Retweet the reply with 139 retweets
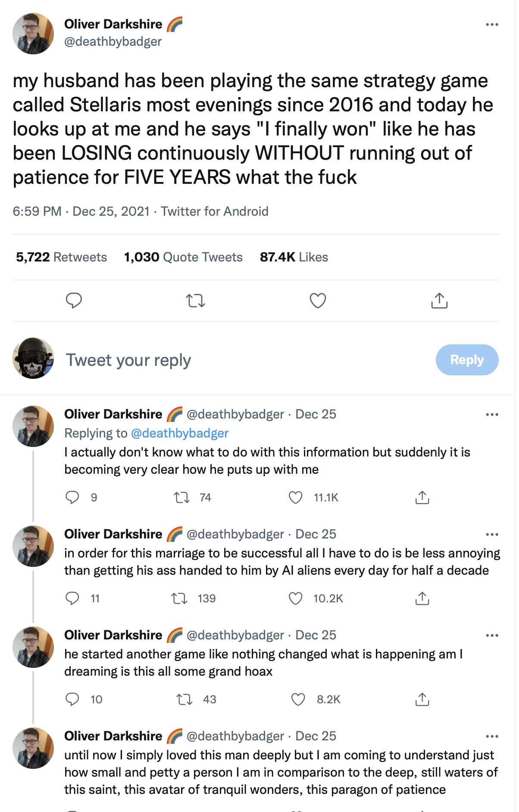 point(179,598)
